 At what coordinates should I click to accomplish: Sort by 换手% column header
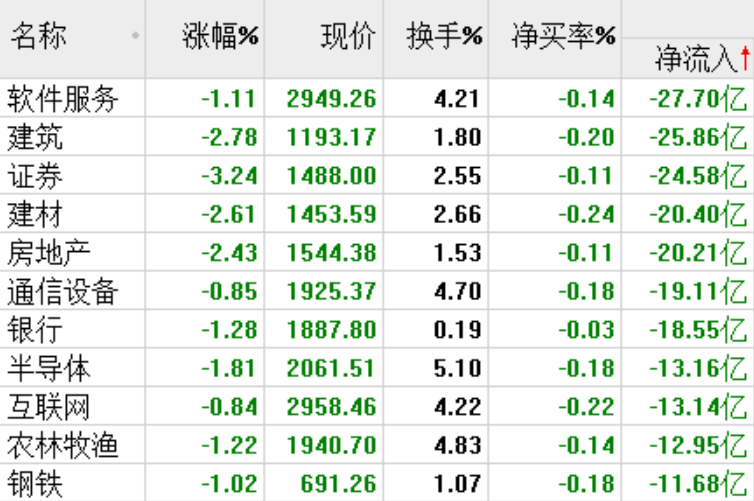coord(444,37)
